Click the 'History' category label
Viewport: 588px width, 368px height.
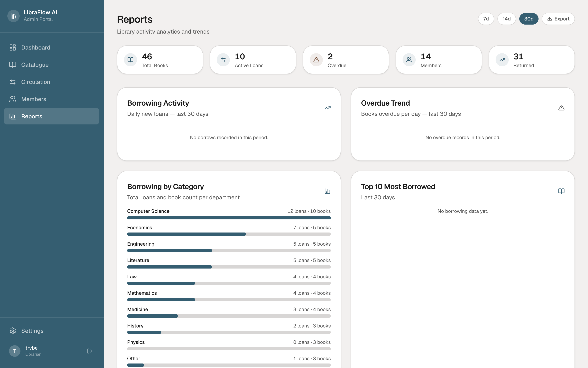[135, 326]
